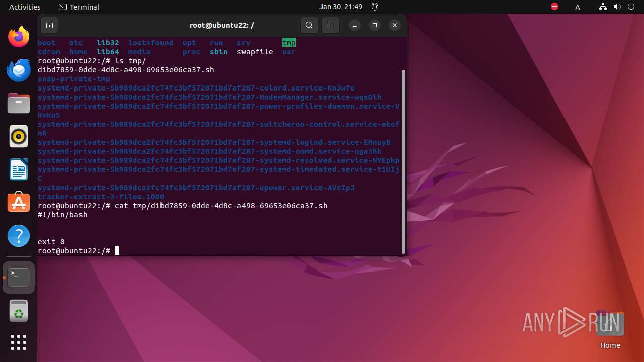Click the systemd-resolved.service-NYEpkp entry
Viewport: 644px width, 362px height.
(219, 160)
